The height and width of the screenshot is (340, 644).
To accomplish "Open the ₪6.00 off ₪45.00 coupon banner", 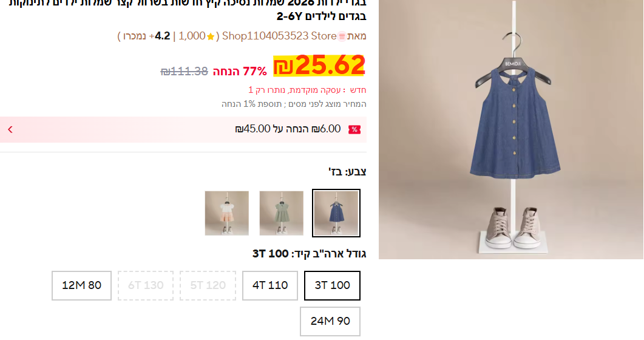I will 183,129.
